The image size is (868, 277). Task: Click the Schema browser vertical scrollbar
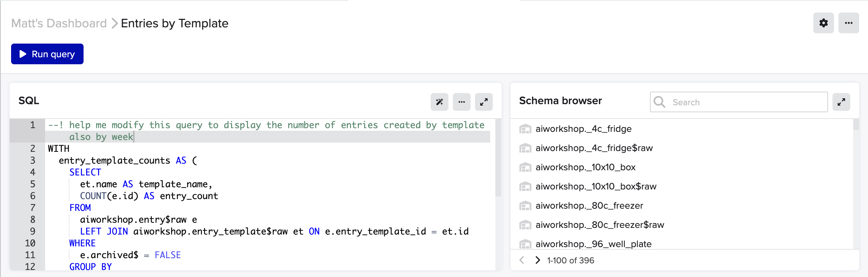(x=856, y=124)
